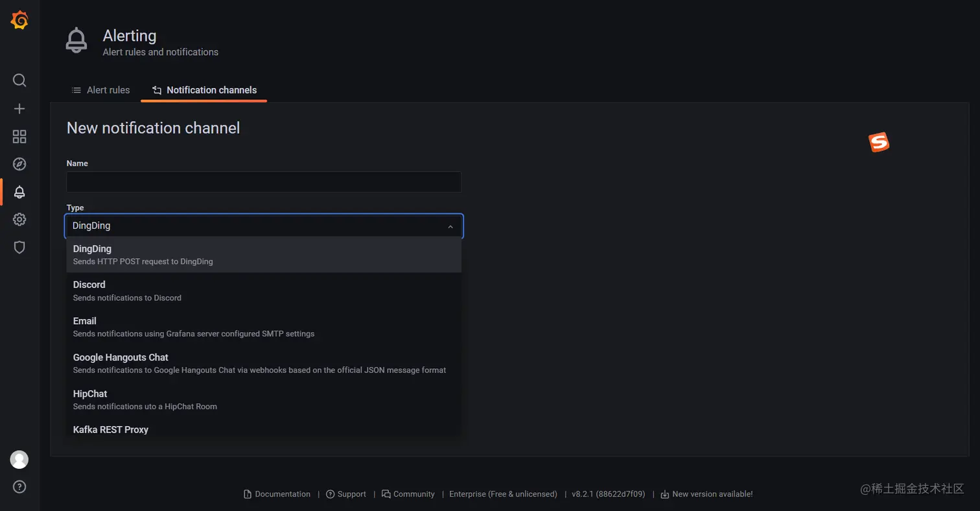The height and width of the screenshot is (511, 980).
Task: Open the Grafana home logo
Action: (19, 20)
